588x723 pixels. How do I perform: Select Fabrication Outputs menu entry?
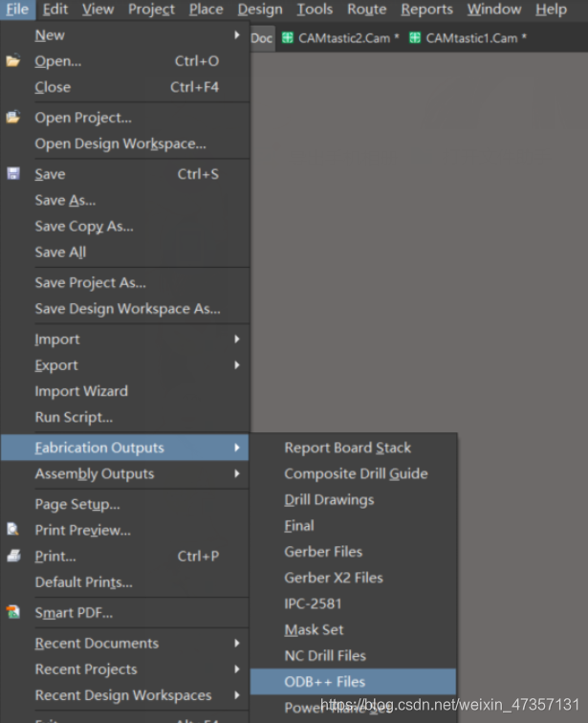125,448
